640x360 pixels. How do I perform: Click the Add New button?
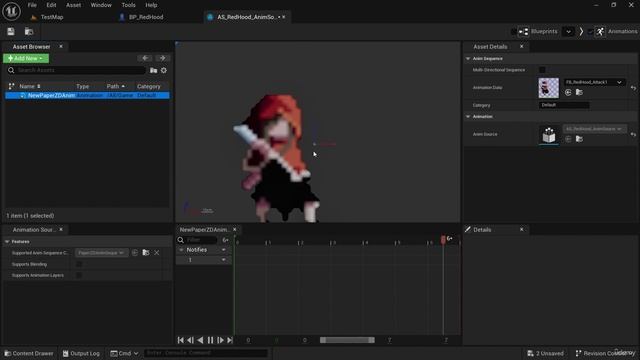pyautogui.click(x=26, y=58)
